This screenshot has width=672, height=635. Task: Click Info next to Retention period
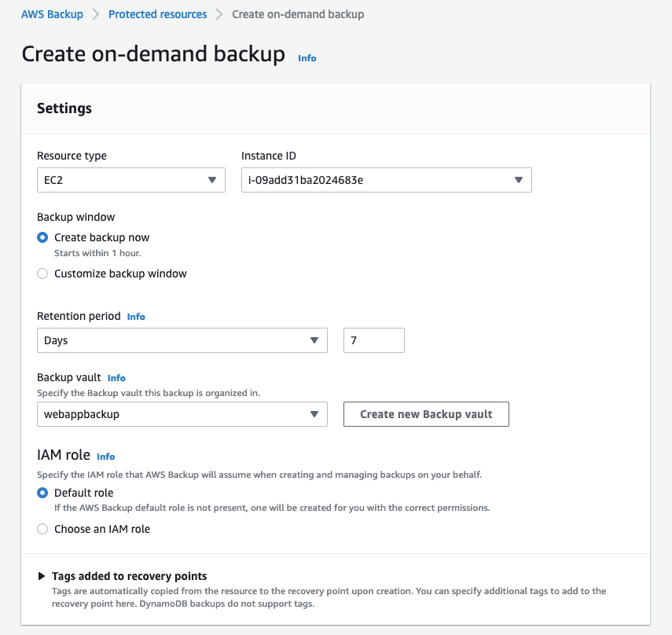[135, 316]
